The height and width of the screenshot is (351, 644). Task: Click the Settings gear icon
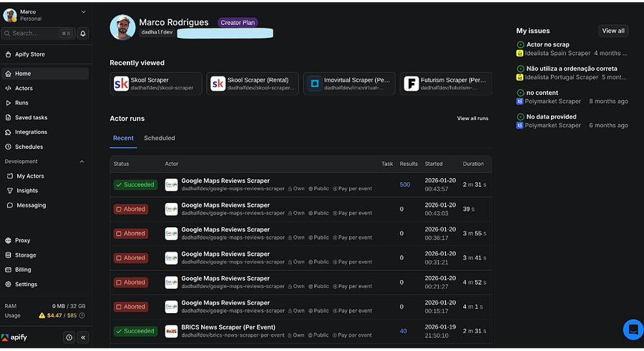point(8,284)
